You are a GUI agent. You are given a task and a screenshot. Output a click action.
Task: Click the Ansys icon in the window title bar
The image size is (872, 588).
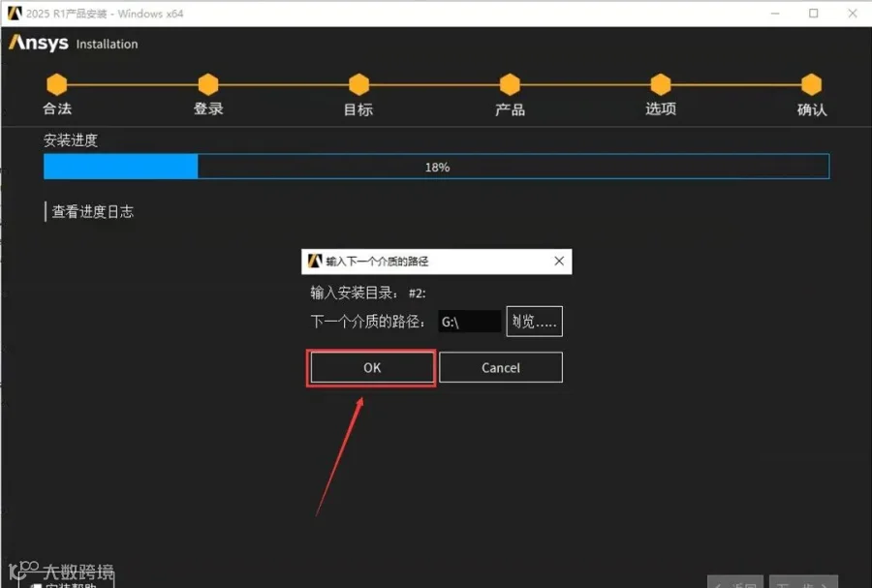(15, 13)
